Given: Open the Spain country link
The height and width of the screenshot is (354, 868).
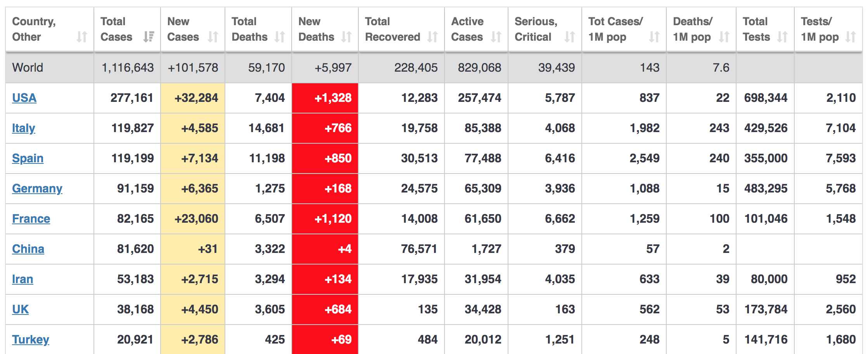Looking at the screenshot, I should (28, 158).
